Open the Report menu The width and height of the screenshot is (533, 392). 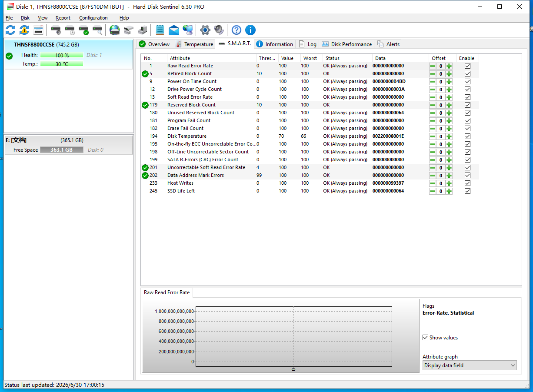[x=63, y=18]
